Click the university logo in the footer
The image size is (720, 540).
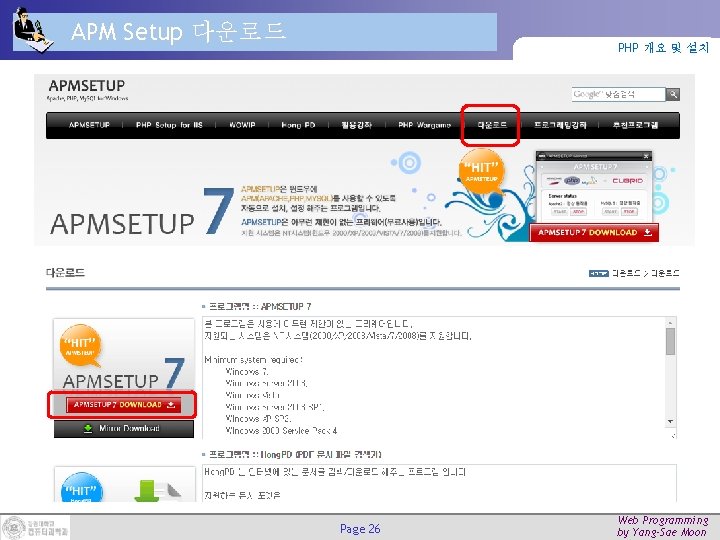coord(35,527)
